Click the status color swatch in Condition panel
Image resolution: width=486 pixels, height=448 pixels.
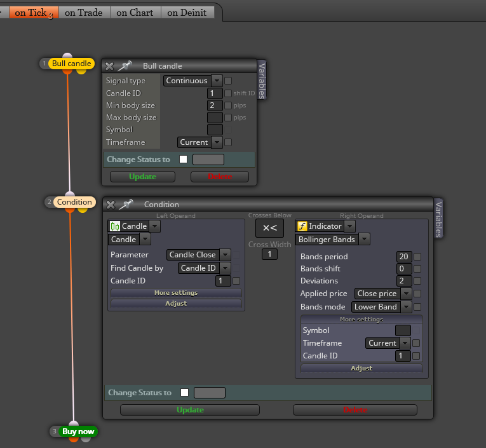tap(210, 393)
